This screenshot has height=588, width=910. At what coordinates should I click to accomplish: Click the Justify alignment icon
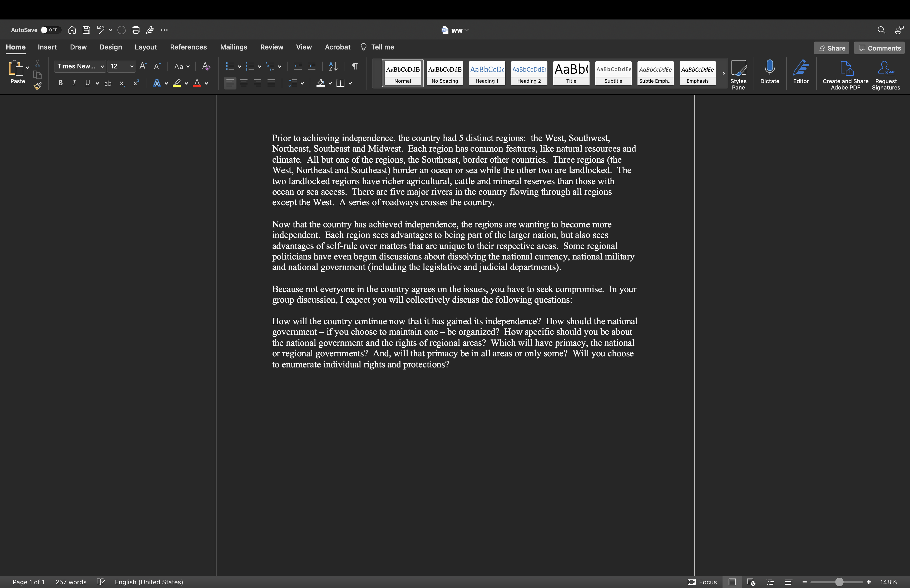point(271,83)
